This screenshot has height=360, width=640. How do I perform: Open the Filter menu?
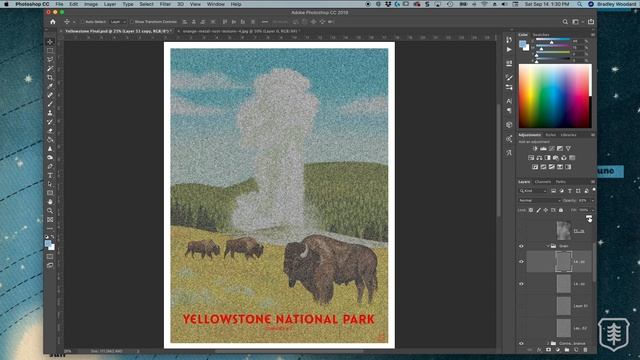tap(165, 4)
